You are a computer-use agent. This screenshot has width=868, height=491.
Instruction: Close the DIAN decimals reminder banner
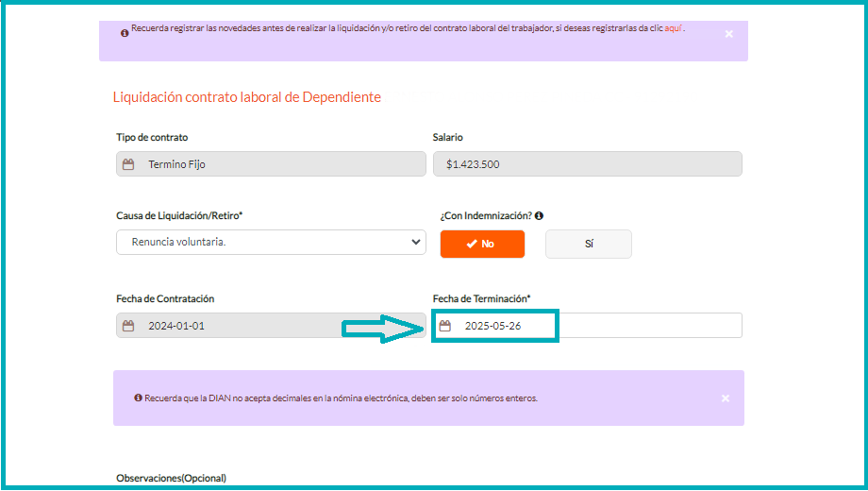pos(725,398)
